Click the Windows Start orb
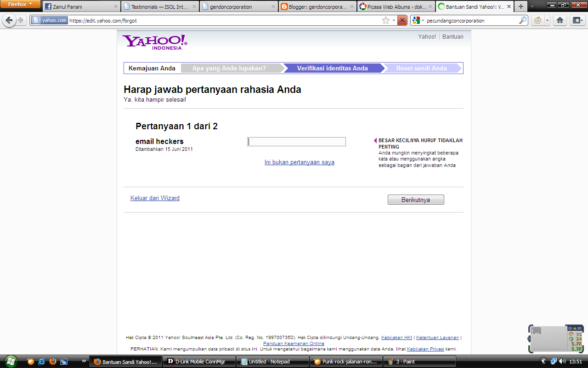This screenshot has width=588, height=368. tap(11, 361)
